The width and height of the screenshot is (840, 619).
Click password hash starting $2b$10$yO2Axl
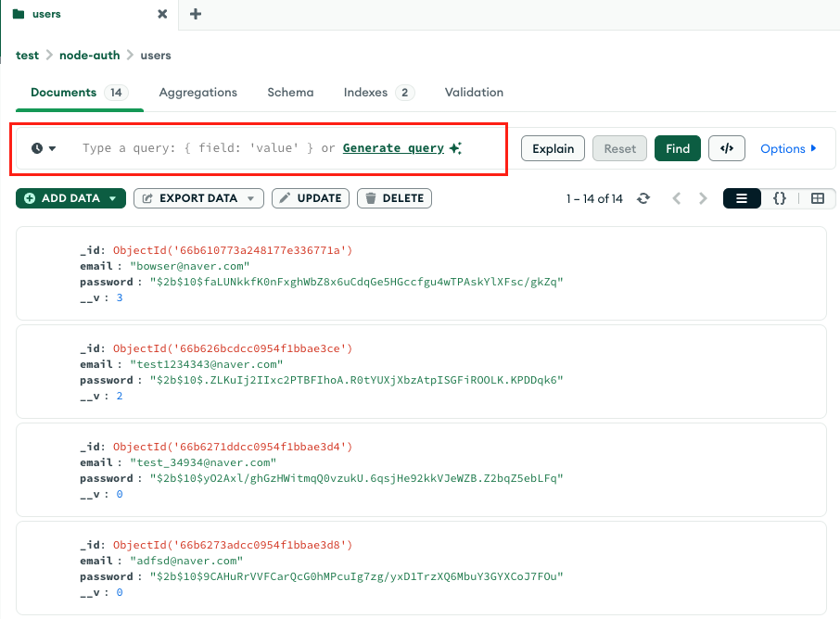pos(356,478)
